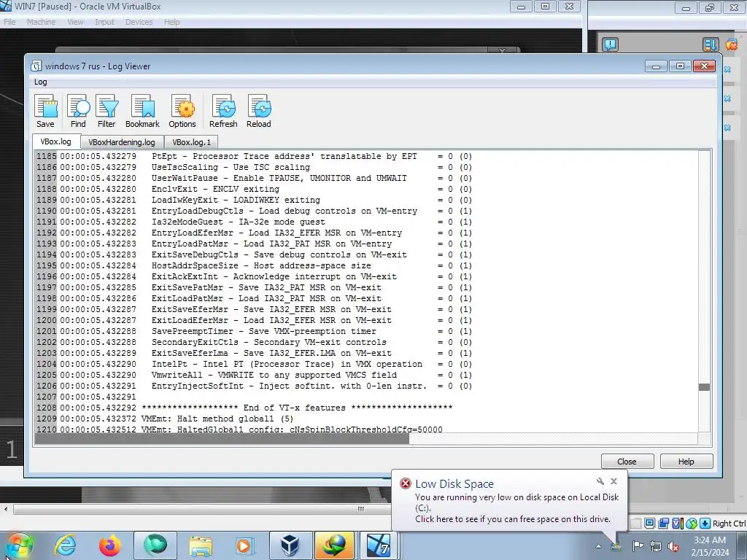Open the Devices menu of WIN7 window

click(139, 22)
